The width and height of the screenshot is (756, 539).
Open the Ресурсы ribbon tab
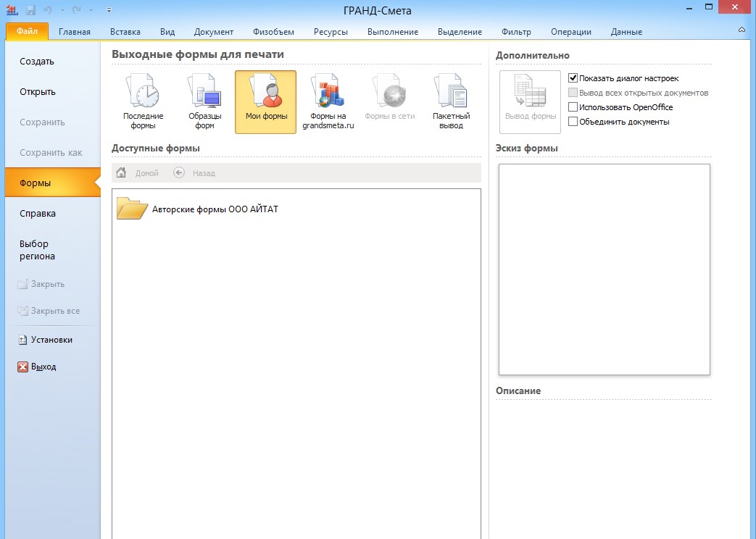(331, 32)
